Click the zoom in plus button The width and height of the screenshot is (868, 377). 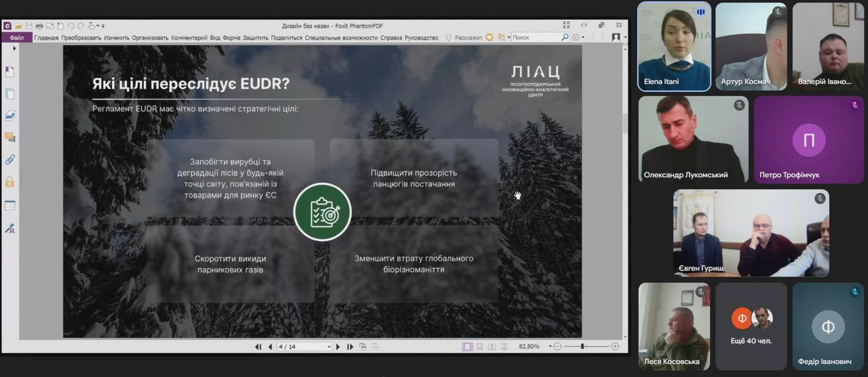point(615,347)
